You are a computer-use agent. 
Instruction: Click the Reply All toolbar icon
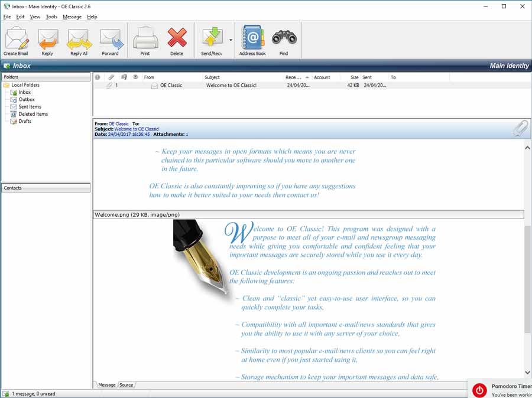79,41
